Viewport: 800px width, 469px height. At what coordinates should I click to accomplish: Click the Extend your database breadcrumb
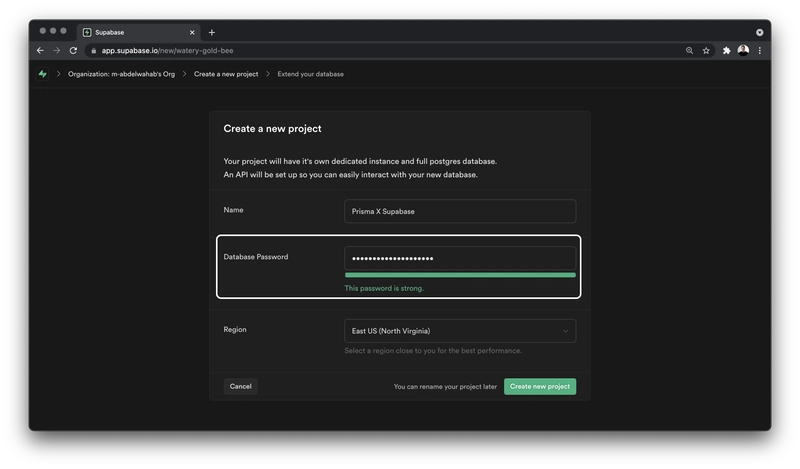310,74
